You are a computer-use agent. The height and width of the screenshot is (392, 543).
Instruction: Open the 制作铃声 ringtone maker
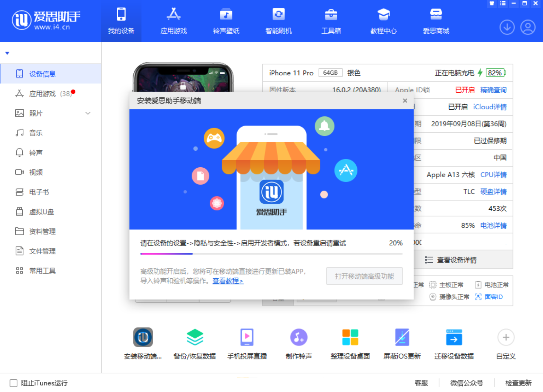(298, 338)
